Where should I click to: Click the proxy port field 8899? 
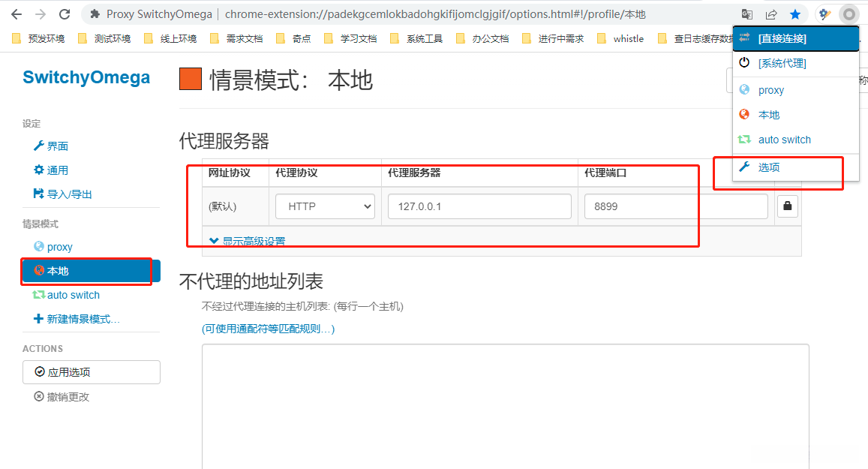pyautogui.click(x=676, y=206)
